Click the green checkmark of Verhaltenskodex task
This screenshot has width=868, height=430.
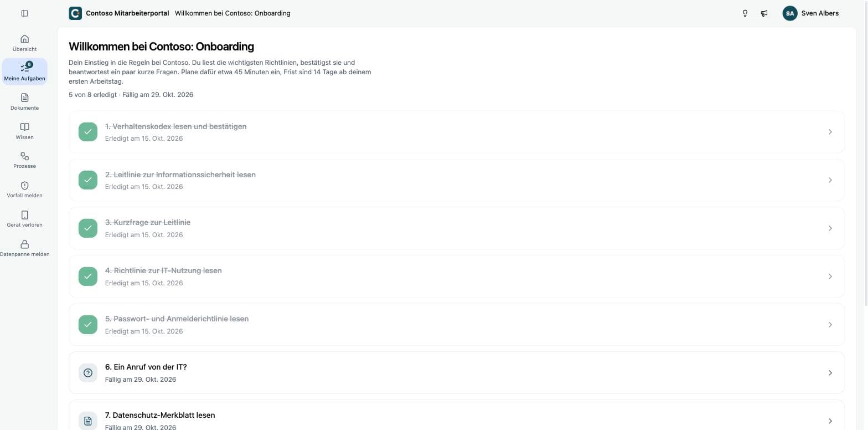pyautogui.click(x=87, y=132)
